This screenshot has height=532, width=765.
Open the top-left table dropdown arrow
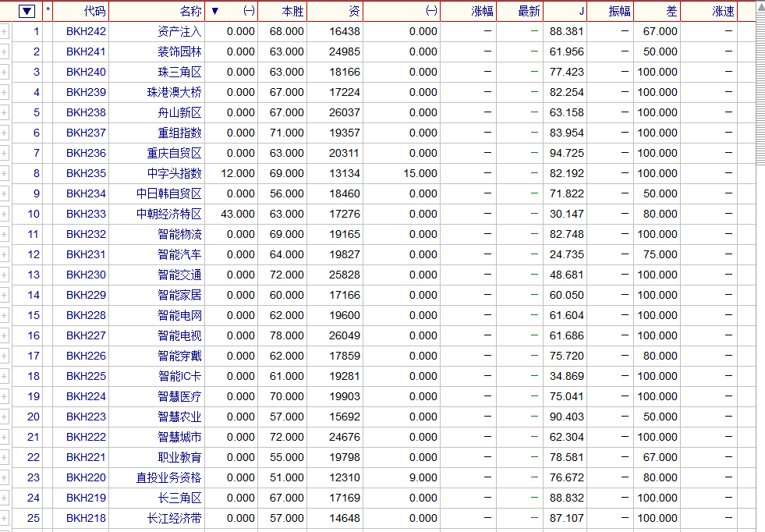(x=27, y=11)
